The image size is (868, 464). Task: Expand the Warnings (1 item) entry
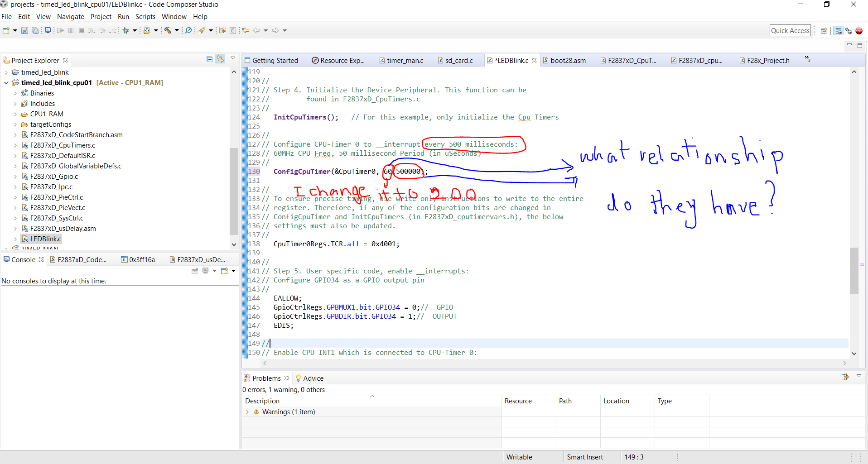click(248, 412)
